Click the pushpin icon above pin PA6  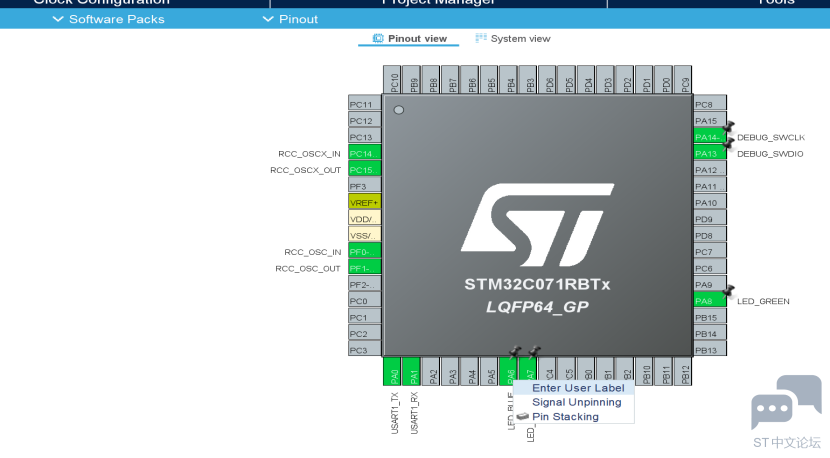pos(515,352)
